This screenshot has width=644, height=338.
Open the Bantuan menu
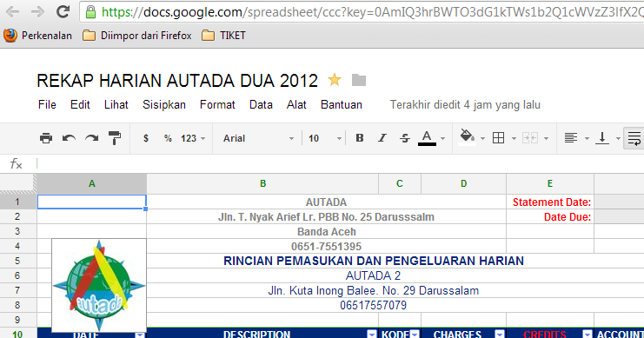click(x=342, y=105)
